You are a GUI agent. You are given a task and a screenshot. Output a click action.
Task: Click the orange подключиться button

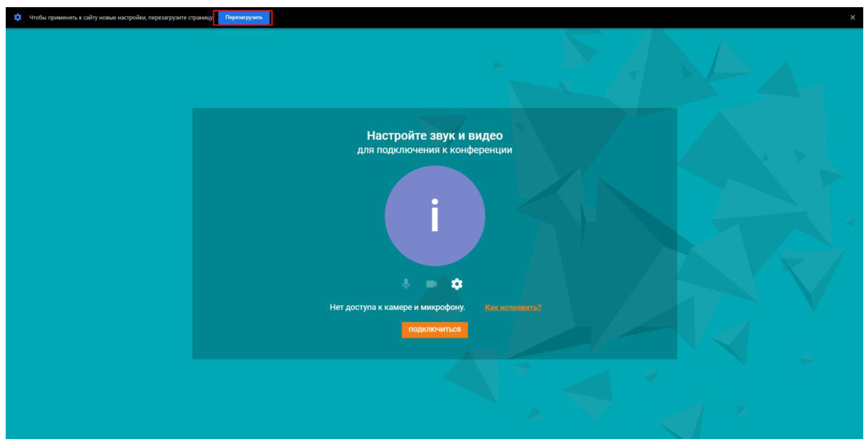[434, 329]
